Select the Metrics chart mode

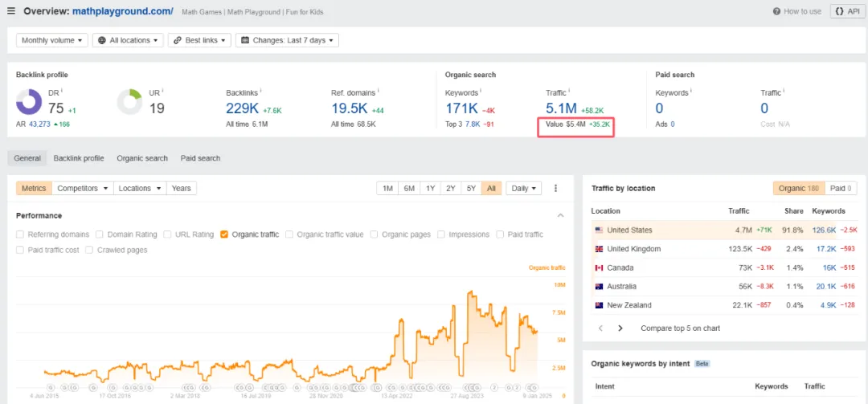coord(34,188)
